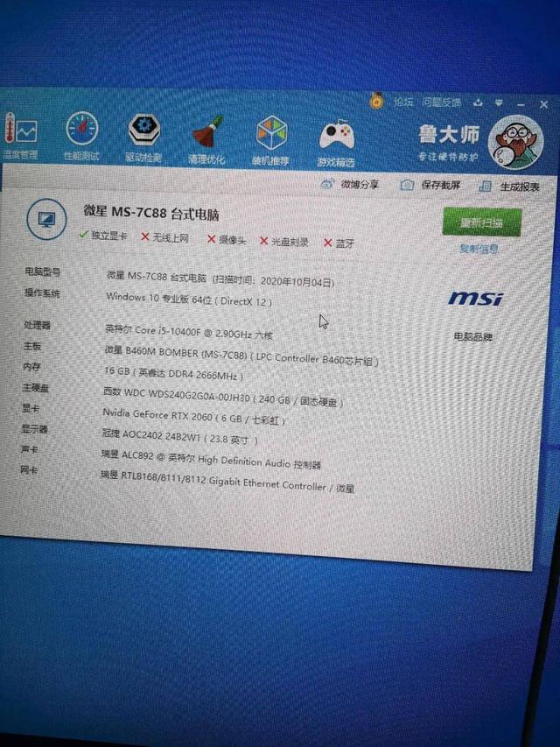Viewport: 560px width, 747px height.
Task: Select the 显示器 row label
Action: (x=34, y=429)
